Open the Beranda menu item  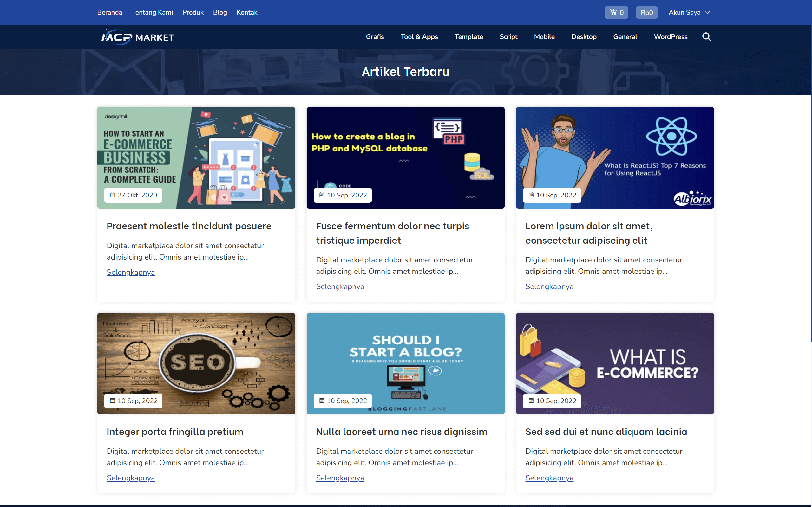[109, 12]
